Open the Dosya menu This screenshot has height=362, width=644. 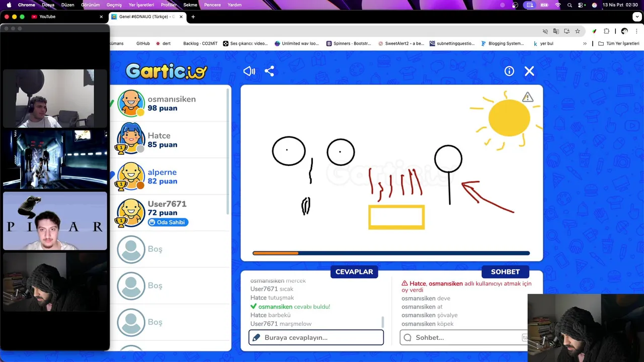[x=48, y=5]
